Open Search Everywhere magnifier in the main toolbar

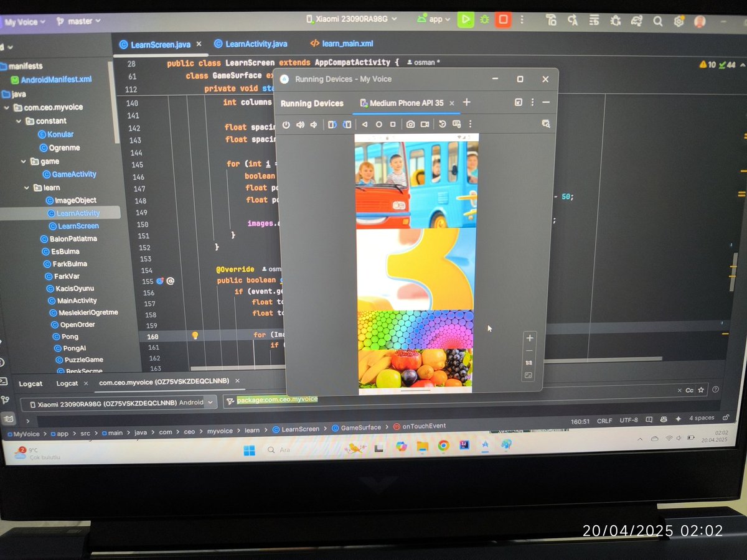click(658, 21)
